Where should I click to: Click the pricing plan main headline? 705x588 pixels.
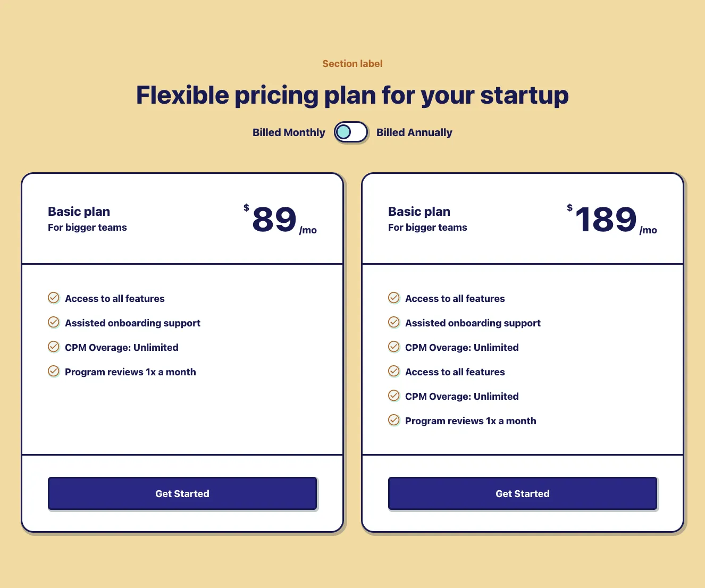(352, 96)
